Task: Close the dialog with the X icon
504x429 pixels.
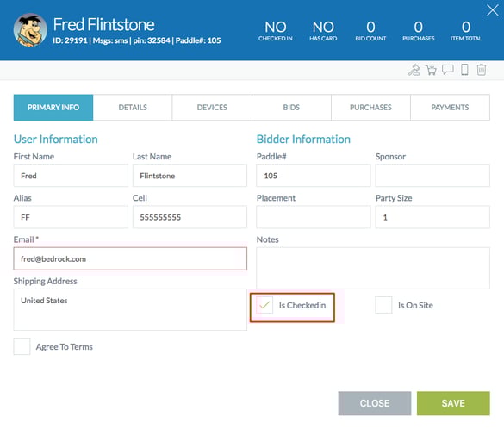Action: point(492,10)
